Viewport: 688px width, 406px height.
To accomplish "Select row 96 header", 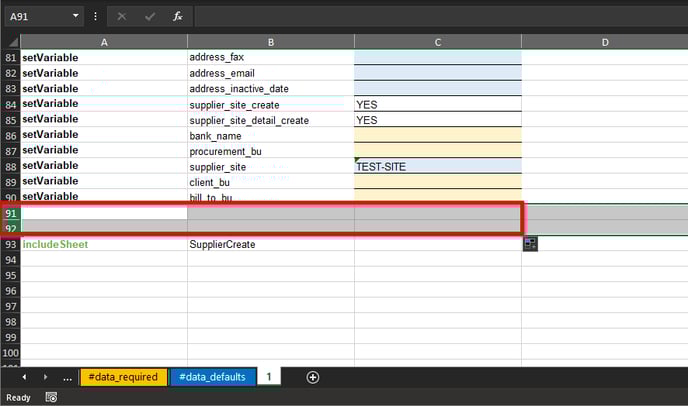I will click(x=11, y=291).
